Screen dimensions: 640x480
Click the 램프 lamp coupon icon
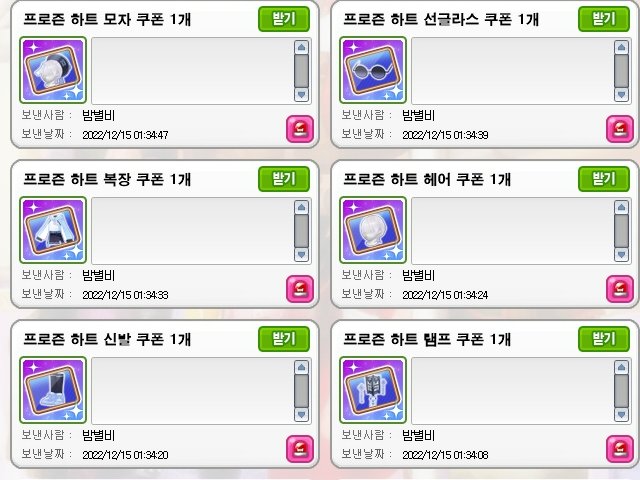click(x=373, y=390)
